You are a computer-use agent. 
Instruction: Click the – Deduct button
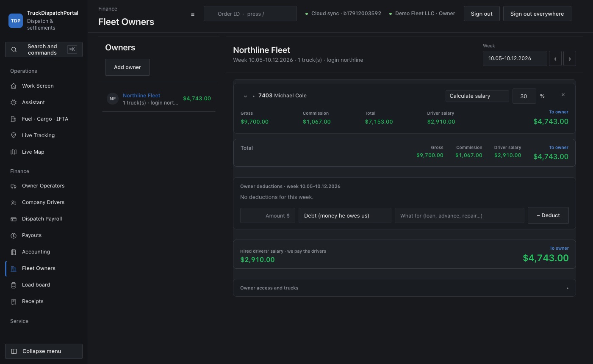point(548,215)
